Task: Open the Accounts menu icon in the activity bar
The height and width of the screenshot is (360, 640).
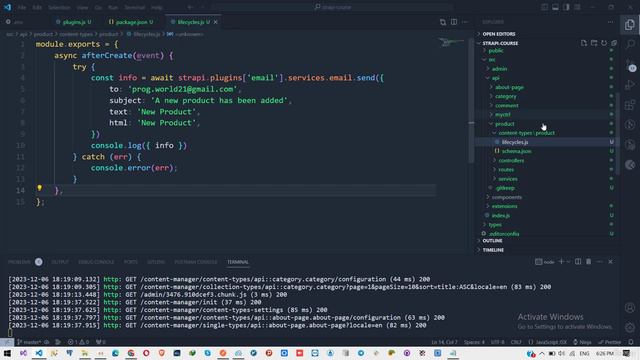Action: click(x=630, y=307)
